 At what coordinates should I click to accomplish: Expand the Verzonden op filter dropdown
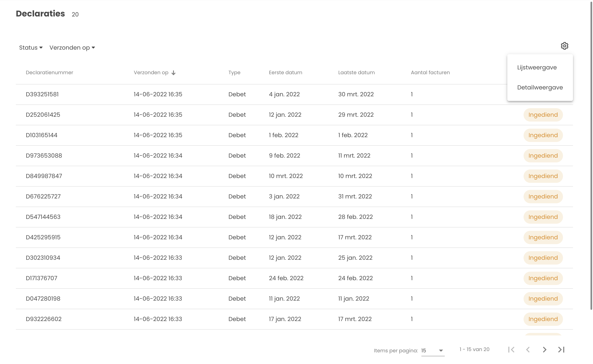(x=72, y=48)
